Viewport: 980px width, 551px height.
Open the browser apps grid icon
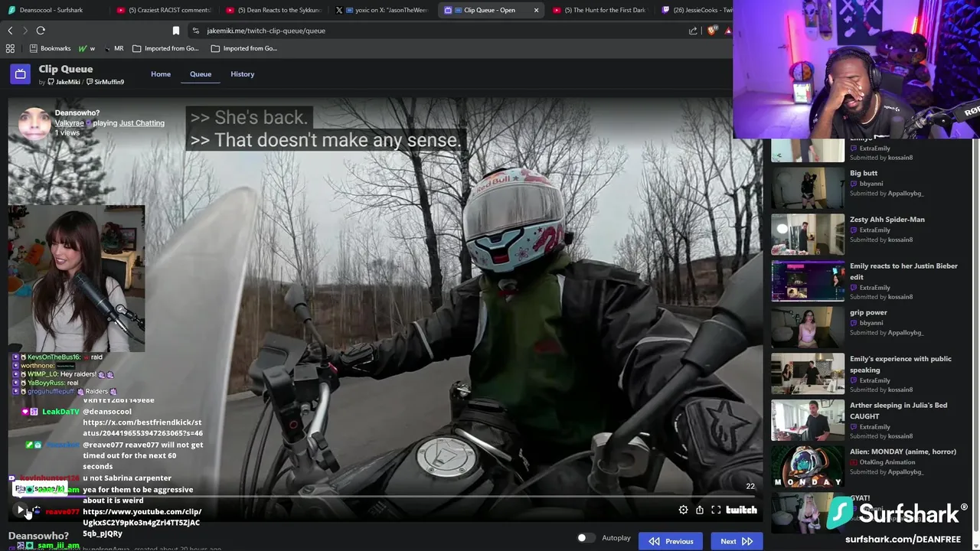[10, 48]
